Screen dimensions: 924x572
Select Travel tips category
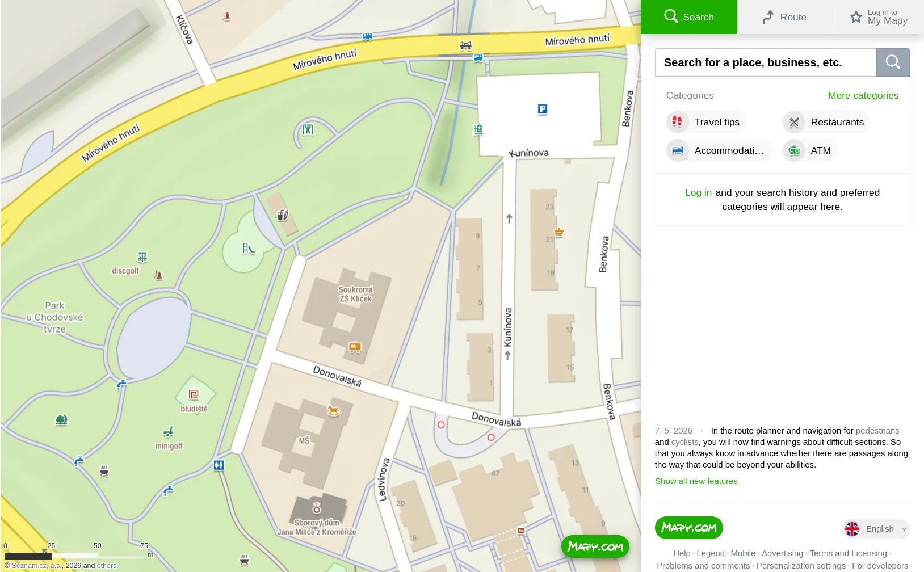[706, 122]
